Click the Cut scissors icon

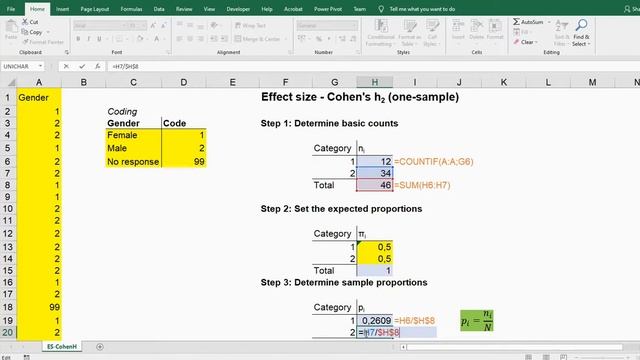click(25, 22)
